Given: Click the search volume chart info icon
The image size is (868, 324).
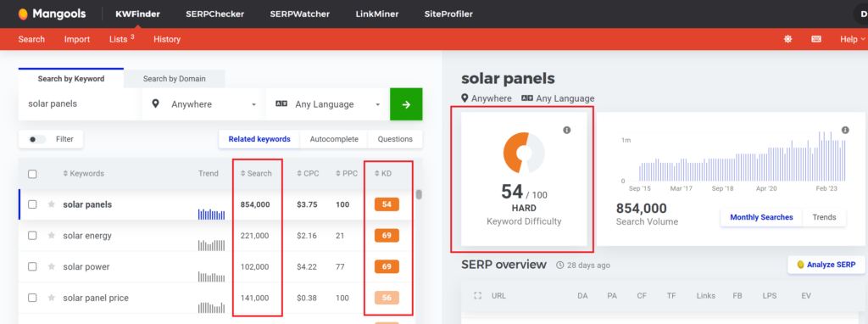Looking at the screenshot, I should coord(845,130).
